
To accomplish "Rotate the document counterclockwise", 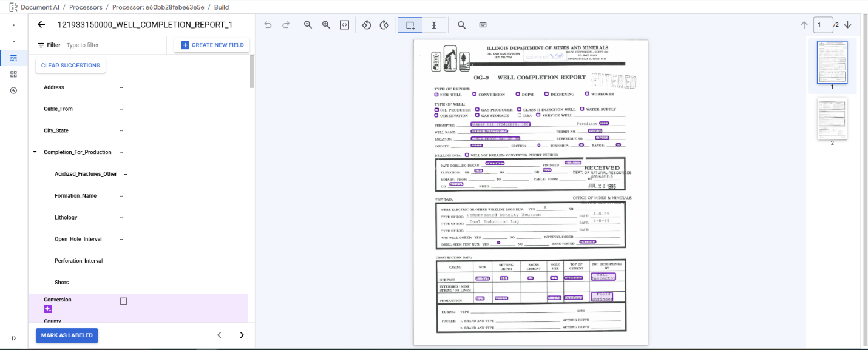I will click(366, 25).
